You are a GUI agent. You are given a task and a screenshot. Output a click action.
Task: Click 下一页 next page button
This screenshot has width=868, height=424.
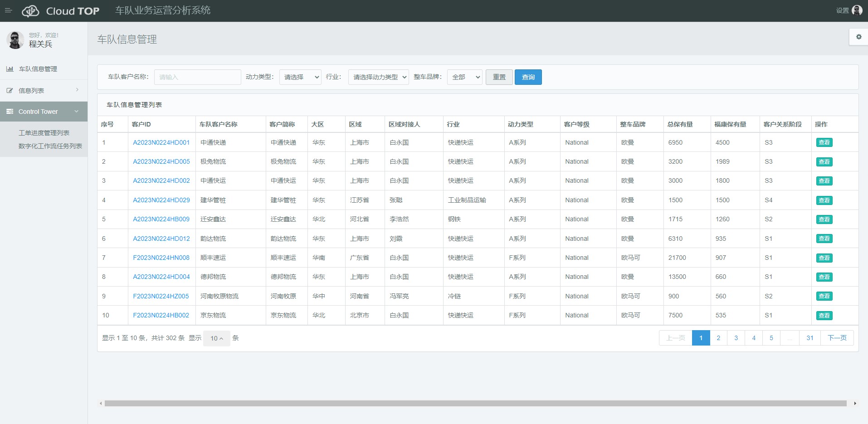[x=837, y=338]
